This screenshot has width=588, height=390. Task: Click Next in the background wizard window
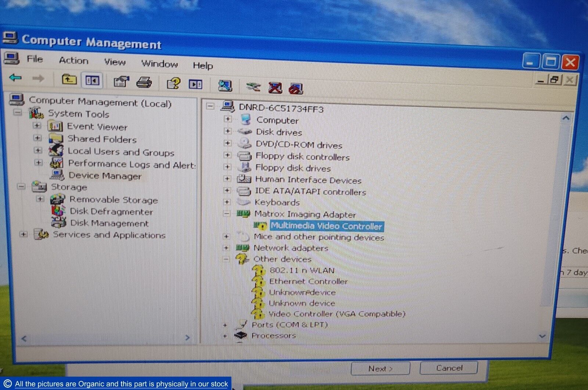coord(380,369)
